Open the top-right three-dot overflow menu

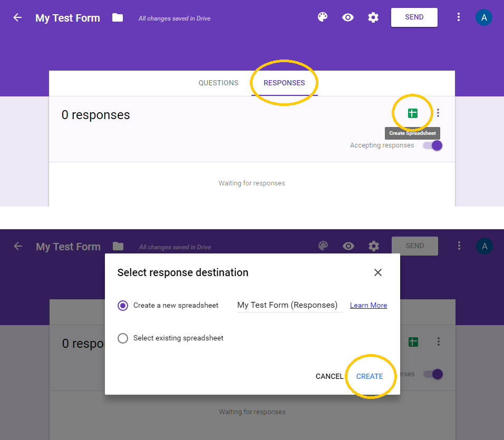point(459,17)
